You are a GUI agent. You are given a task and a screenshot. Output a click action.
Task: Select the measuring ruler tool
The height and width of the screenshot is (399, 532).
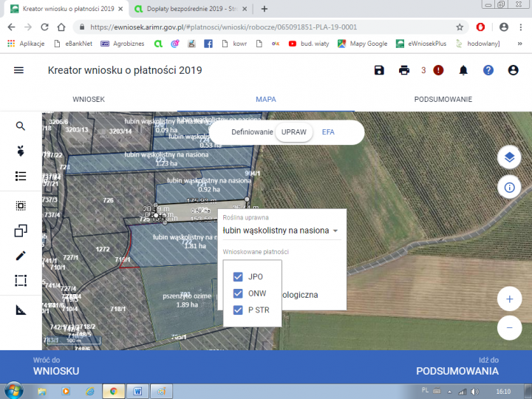pyautogui.click(x=21, y=310)
